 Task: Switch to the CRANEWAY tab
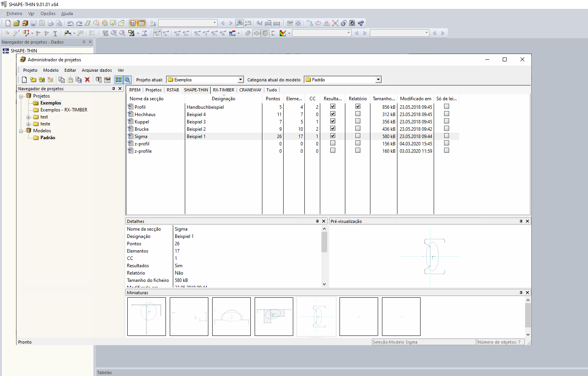(250, 90)
